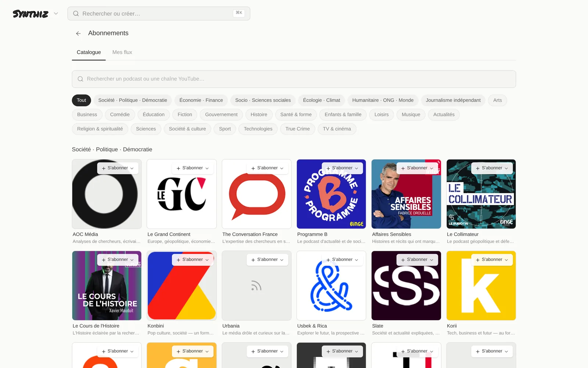Click the plus icon in Slate's S'abonner
This screenshot has height=368, width=588.
pos(403,260)
